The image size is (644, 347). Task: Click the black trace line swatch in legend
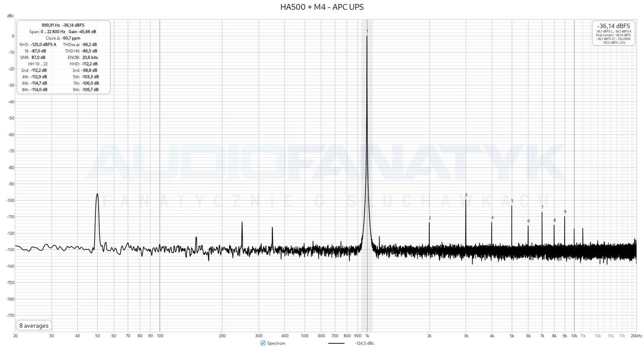click(x=336, y=343)
